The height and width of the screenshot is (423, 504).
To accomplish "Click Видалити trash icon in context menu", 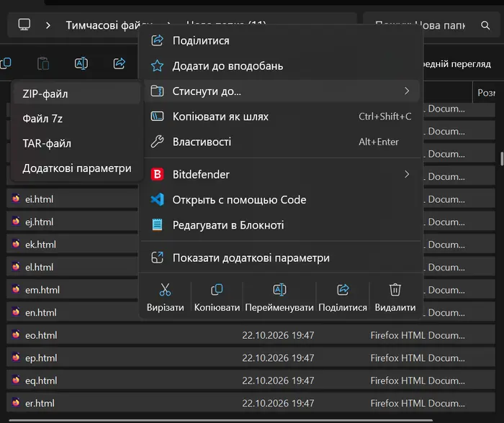I will click(x=395, y=289).
